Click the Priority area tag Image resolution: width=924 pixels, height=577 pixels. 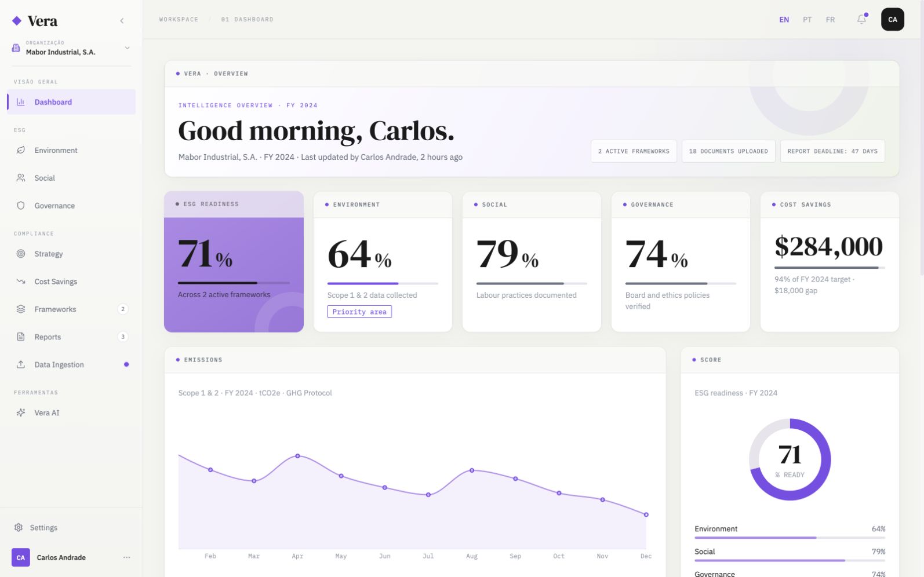click(x=359, y=312)
